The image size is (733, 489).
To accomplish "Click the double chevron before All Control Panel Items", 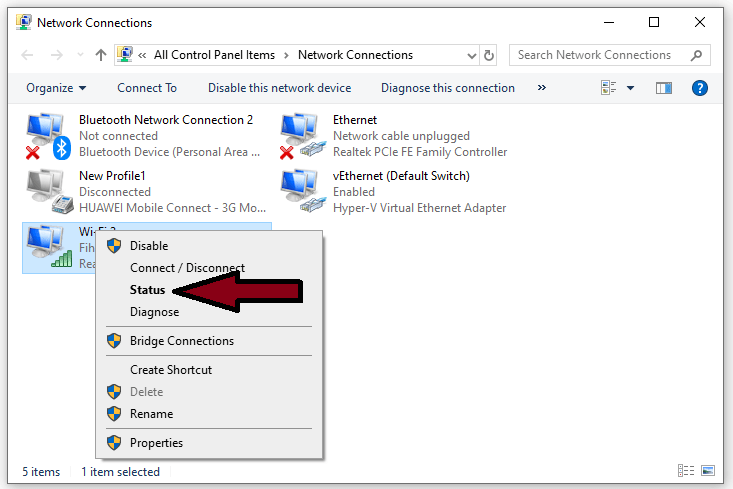I will coord(142,56).
